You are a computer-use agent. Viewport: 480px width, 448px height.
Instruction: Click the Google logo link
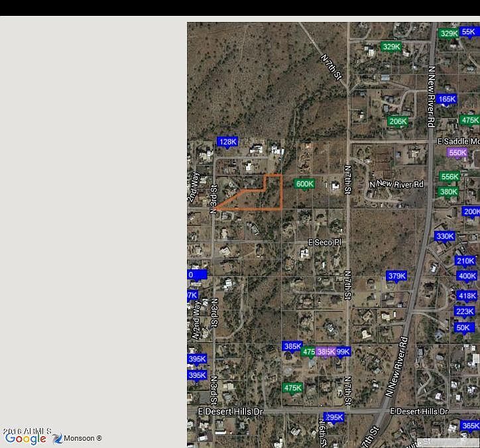click(25, 439)
